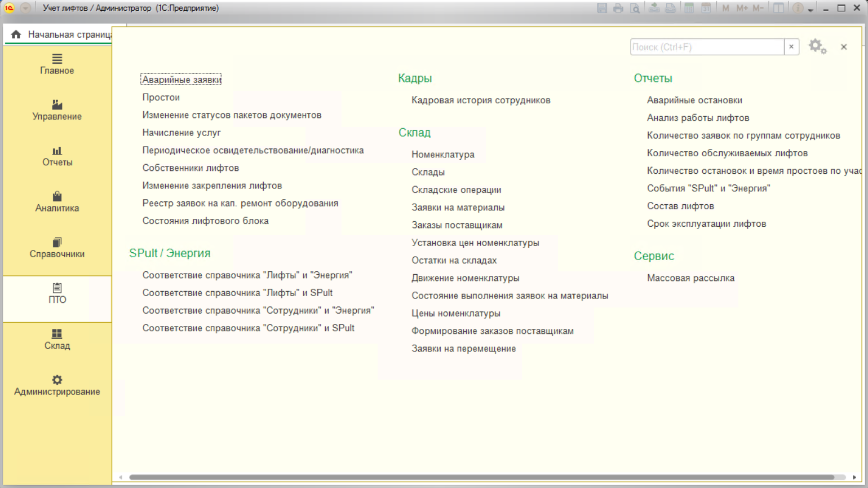The image size is (868, 488).
Task: Open Формирование заказов поставщикам
Action: coord(493,331)
